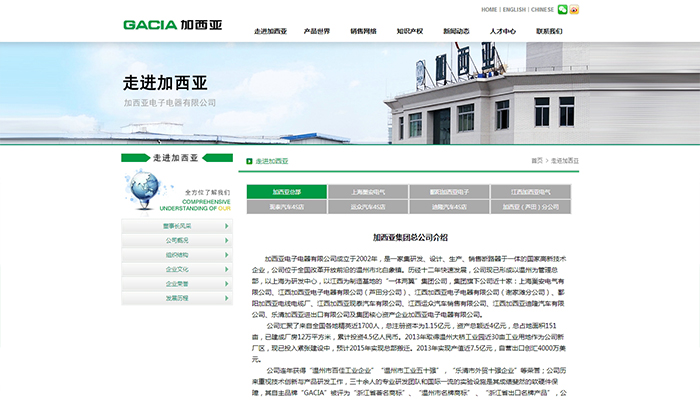Click the 首页 breadcrumb link
The image size is (700, 400).
537,161
